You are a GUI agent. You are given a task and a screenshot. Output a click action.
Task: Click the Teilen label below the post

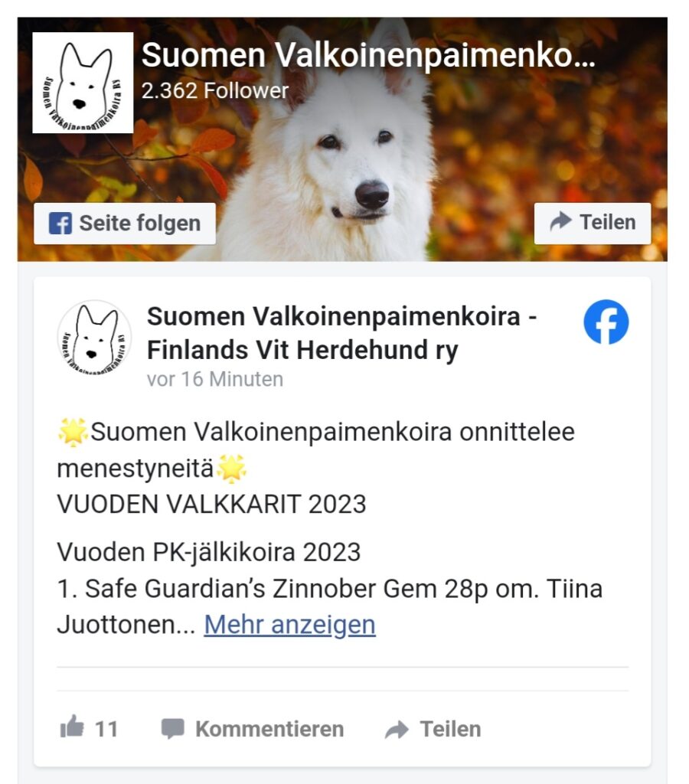[450, 729]
